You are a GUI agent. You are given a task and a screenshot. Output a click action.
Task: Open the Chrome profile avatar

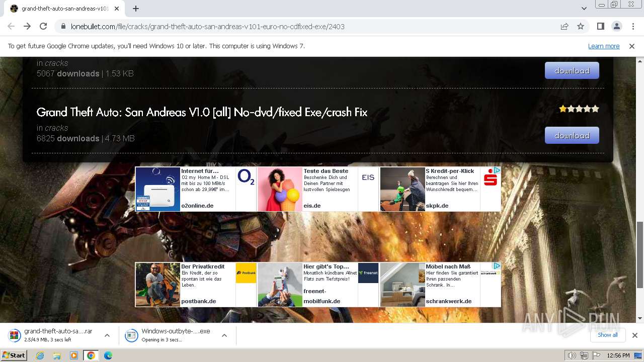(x=616, y=26)
